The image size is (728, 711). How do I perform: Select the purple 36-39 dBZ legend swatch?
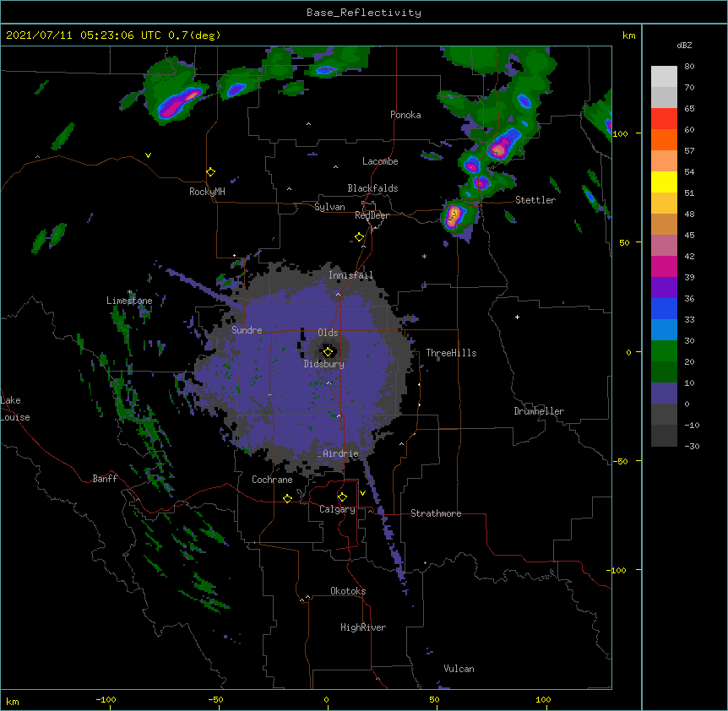[664, 288]
